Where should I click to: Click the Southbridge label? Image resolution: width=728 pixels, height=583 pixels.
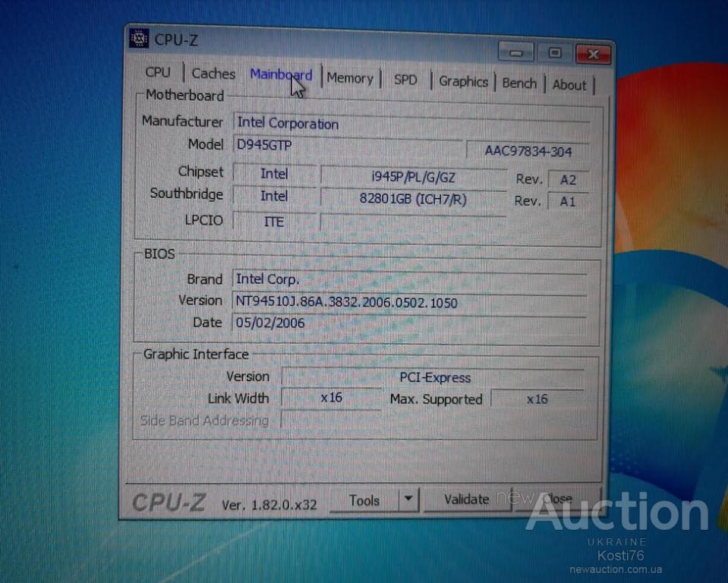pyautogui.click(x=186, y=194)
